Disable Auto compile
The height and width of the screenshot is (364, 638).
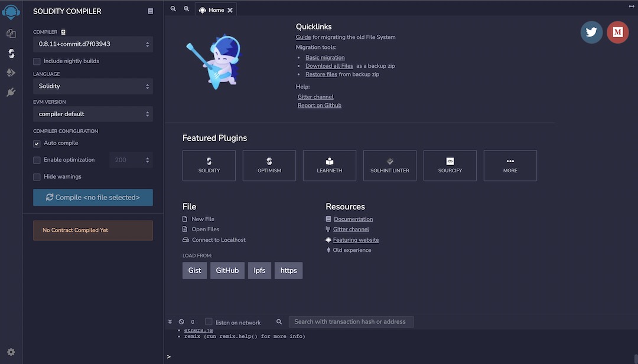[36, 143]
